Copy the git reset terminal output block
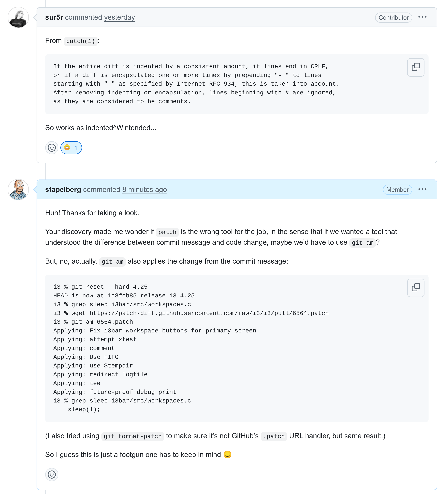This screenshot has width=448, height=494. click(x=415, y=288)
